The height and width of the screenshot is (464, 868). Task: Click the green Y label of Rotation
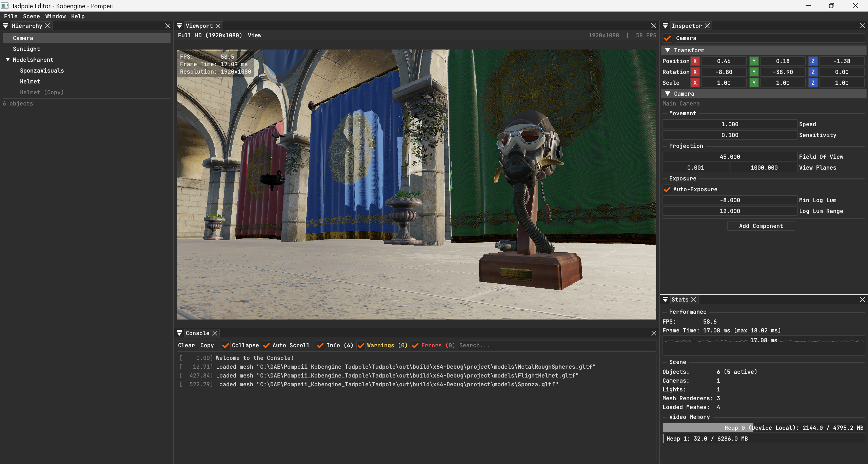[754, 72]
